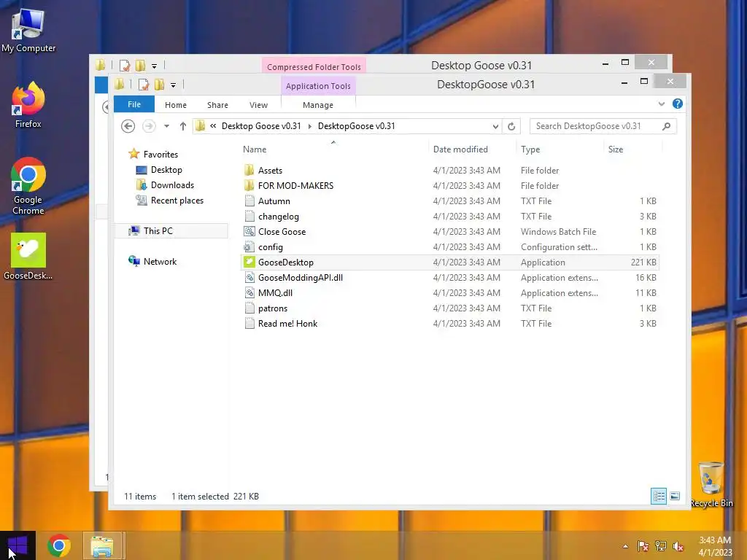Select the Assets folder

click(x=449, y=171)
